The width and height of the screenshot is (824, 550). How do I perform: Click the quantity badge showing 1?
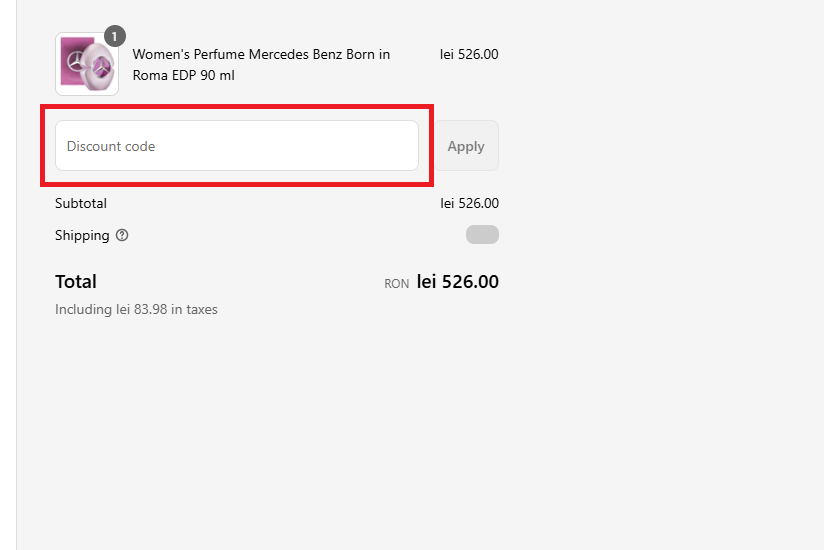point(114,37)
